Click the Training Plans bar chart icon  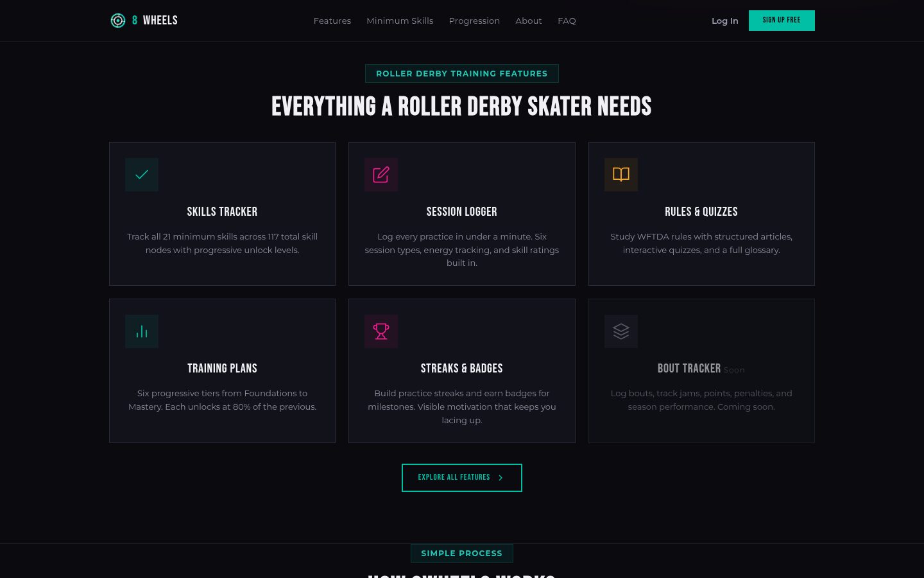coord(142,331)
